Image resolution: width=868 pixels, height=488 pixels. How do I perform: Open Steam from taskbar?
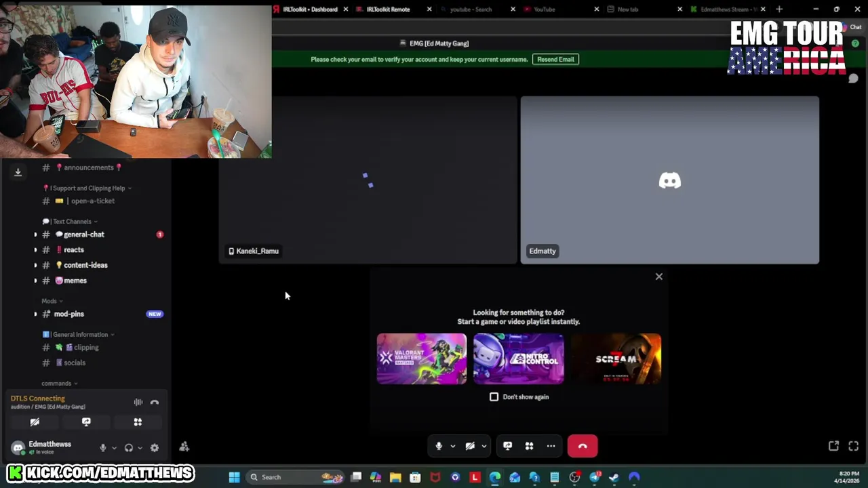614,477
